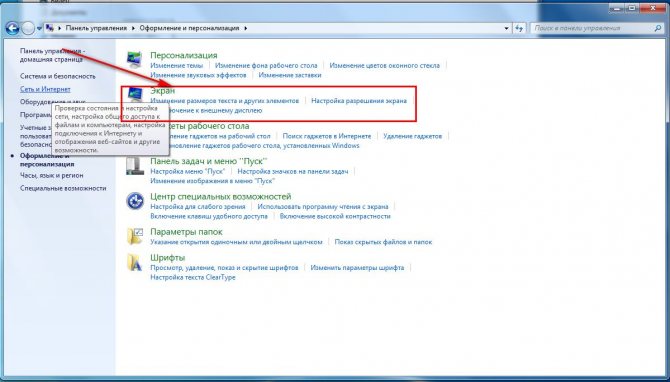Click the Fonts folder icon
The image size is (670, 382).
point(135,262)
